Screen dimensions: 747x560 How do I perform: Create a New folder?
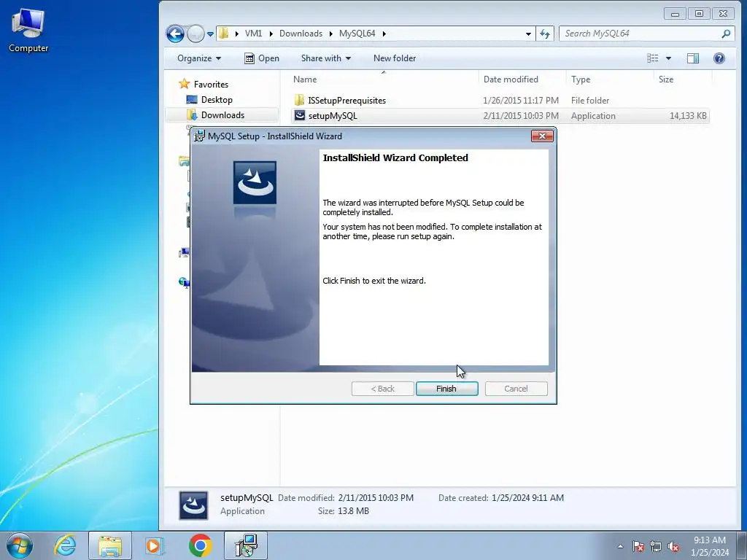click(395, 58)
